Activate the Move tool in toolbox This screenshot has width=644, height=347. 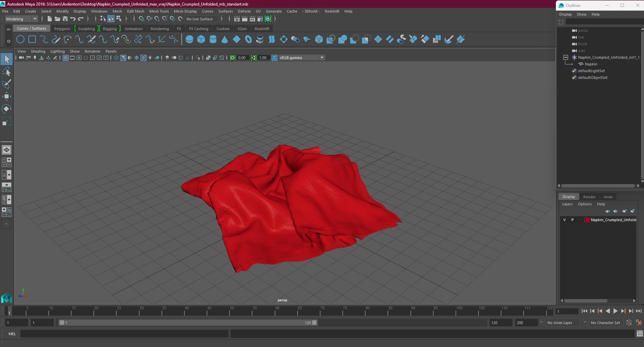click(x=6, y=96)
